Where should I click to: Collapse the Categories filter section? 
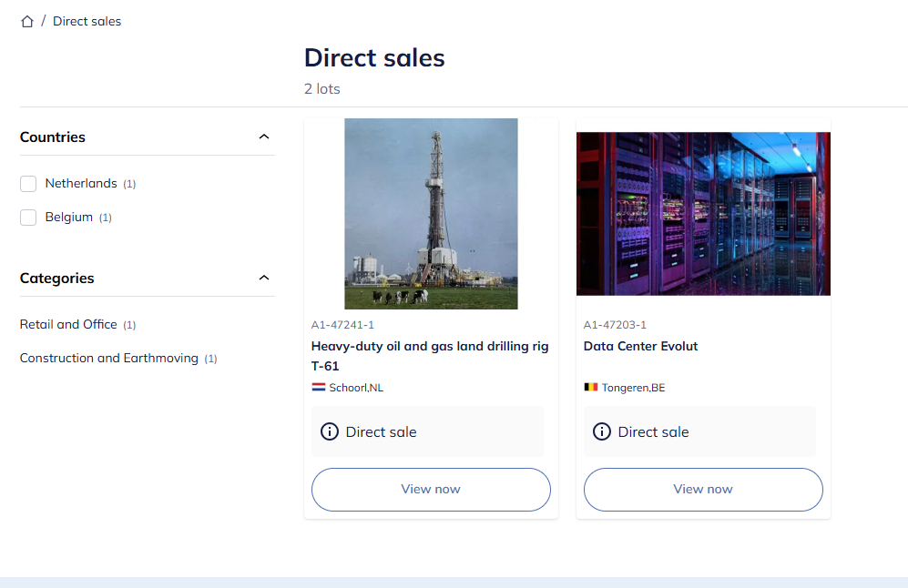pos(264,278)
